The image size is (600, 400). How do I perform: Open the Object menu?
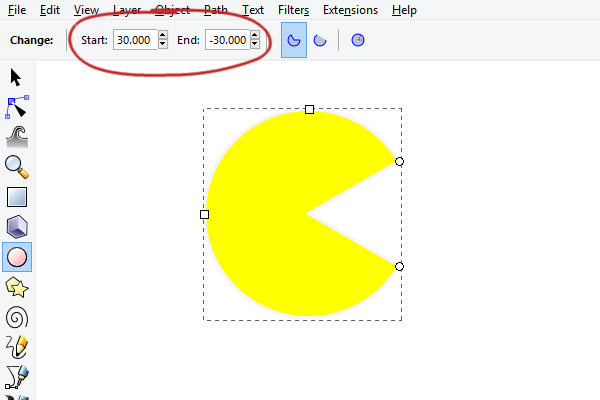[x=173, y=10]
